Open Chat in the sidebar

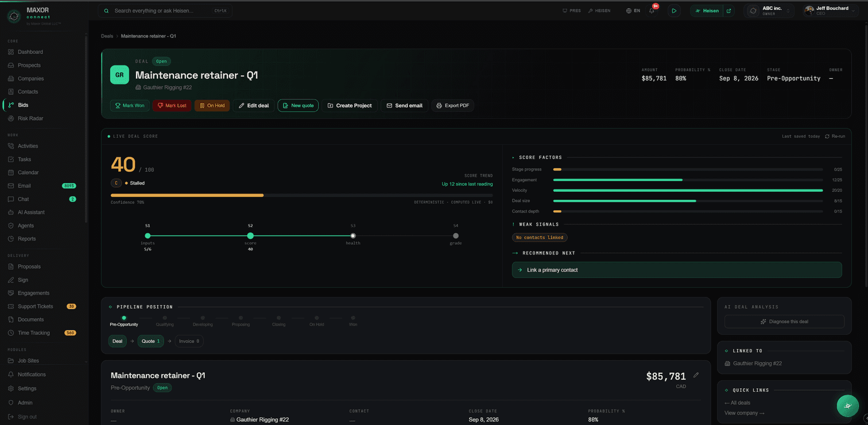pyautogui.click(x=23, y=199)
